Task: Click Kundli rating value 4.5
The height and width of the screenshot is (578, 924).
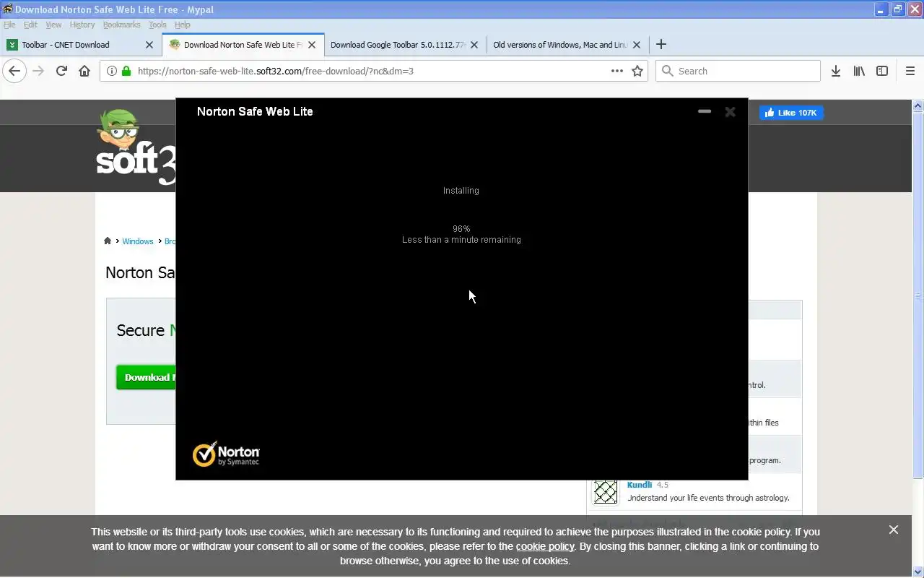Action: point(663,485)
